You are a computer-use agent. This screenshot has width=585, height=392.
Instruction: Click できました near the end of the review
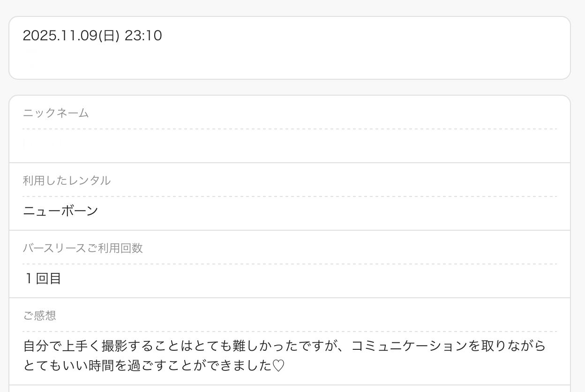click(x=240, y=366)
